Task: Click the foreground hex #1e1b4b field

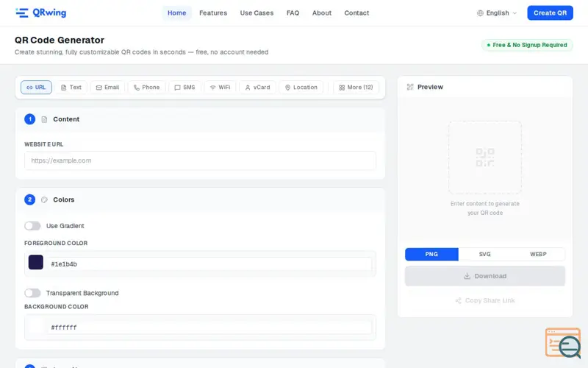Action: 209,264
